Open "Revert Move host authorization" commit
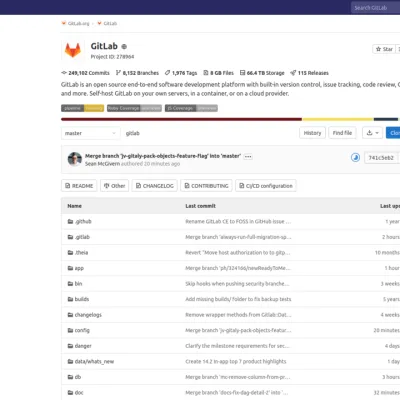 point(238,252)
